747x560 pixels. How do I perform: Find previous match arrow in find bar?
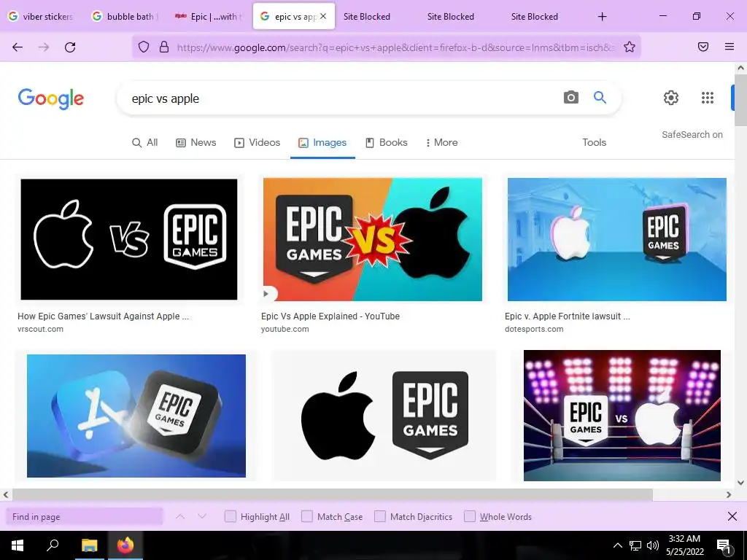pos(180,517)
